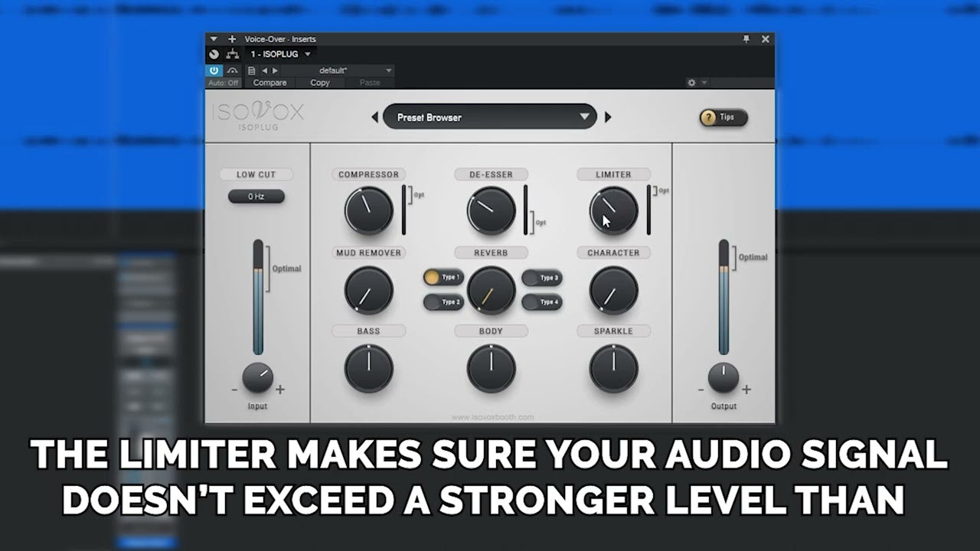Click the MUD REMOVER label
The width and height of the screenshot is (980, 551).
[369, 253]
